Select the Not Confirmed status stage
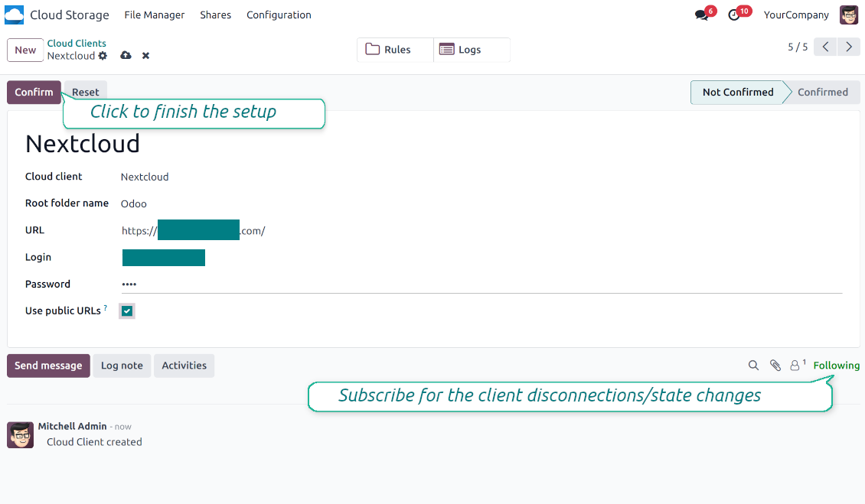 (x=738, y=92)
